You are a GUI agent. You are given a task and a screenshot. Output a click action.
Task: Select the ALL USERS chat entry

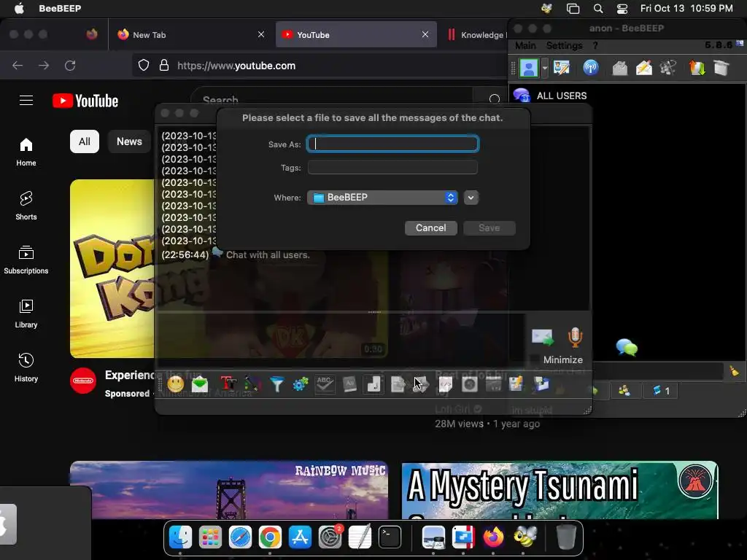pos(562,96)
